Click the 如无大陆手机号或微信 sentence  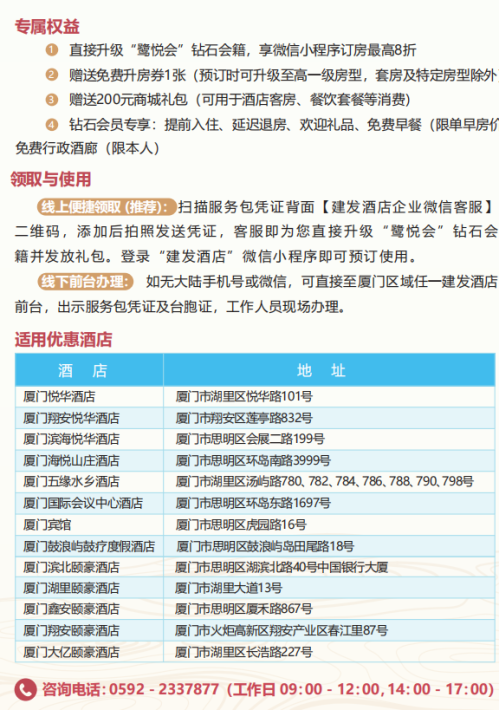216,282
